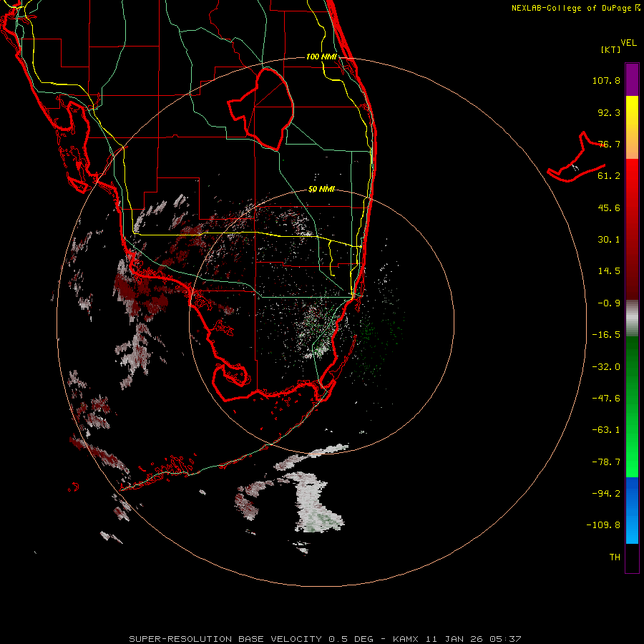This screenshot has height=644, width=644.
Task: Click the NEXLAB-College of DuPage label
Action: tap(575, 8)
